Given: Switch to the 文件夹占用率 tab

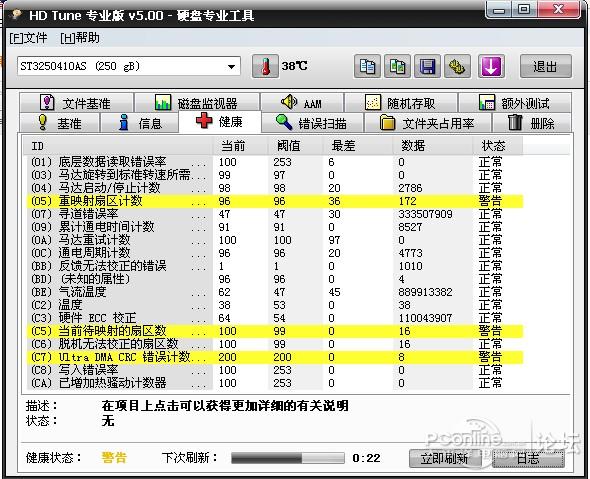Looking at the screenshot, I should tap(427, 123).
